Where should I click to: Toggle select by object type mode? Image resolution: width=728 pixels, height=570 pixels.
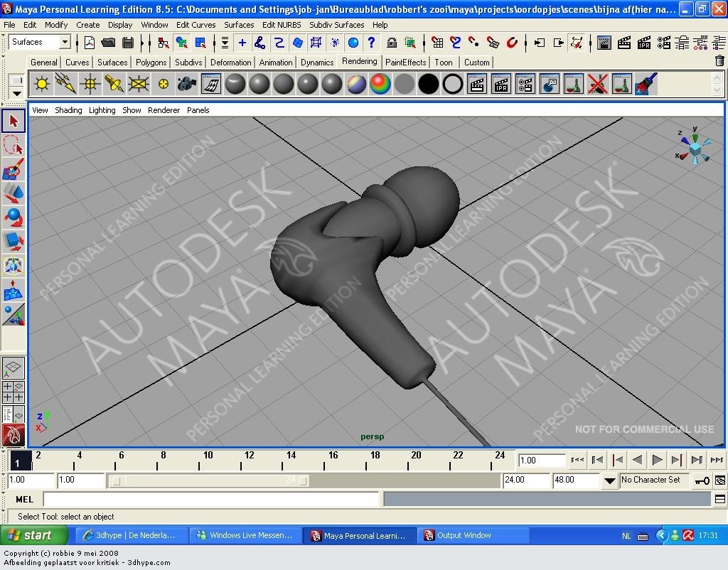point(181,43)
